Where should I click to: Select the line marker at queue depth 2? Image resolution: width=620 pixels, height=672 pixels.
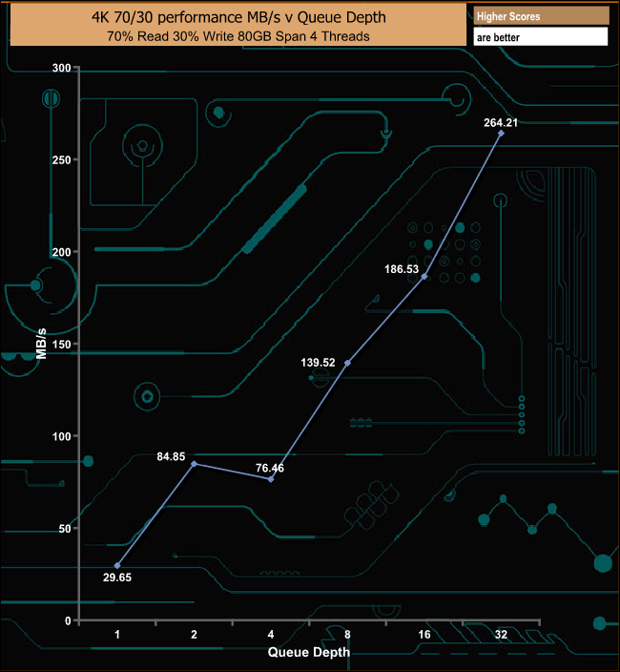tap(195, 464)
